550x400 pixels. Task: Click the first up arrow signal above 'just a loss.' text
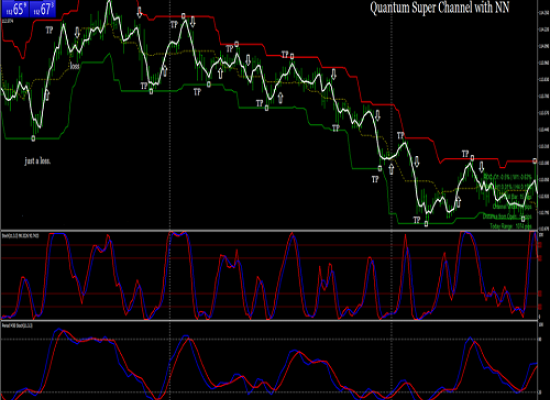tap(47, 95)
